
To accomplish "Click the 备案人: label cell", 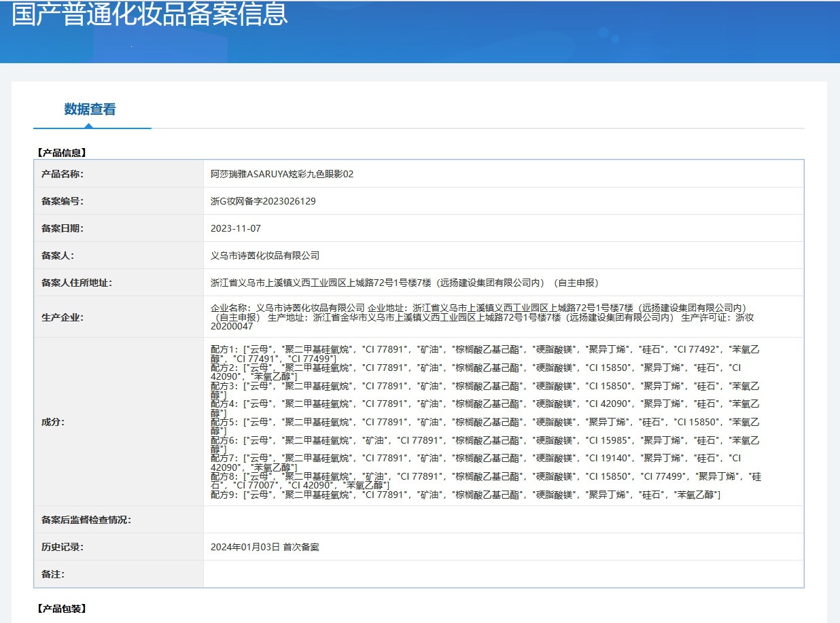I will coord(119,255).
